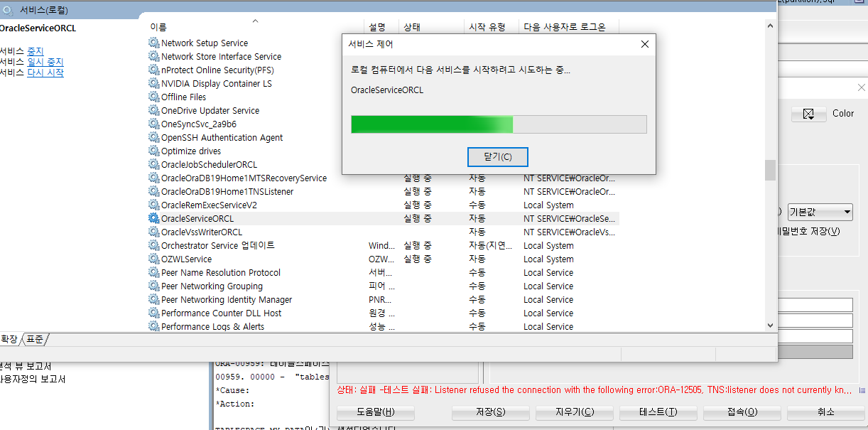The width and height of the screenshot is (868, 430).
Task: Click the 일시 중지 link
Action: coord(45,62)
